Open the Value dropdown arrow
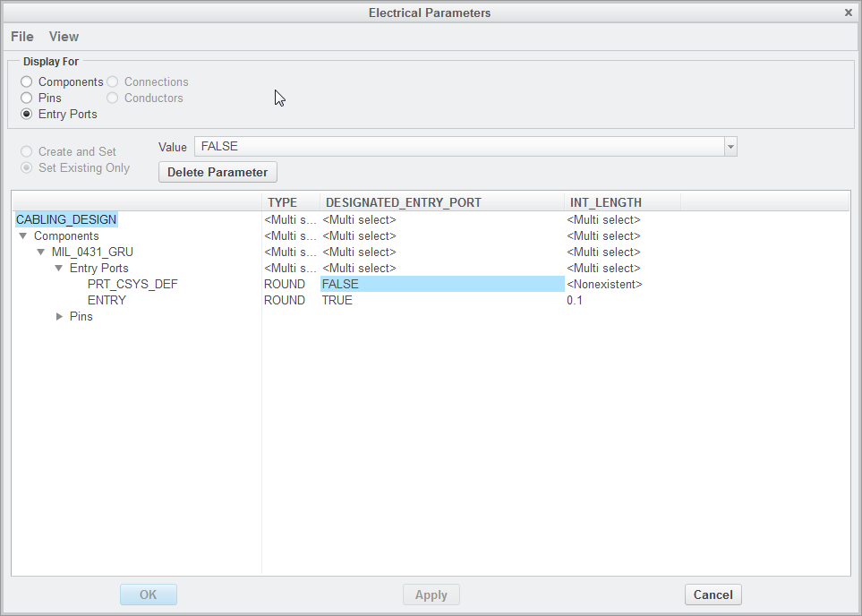862x616 pixels. (730, 147)
